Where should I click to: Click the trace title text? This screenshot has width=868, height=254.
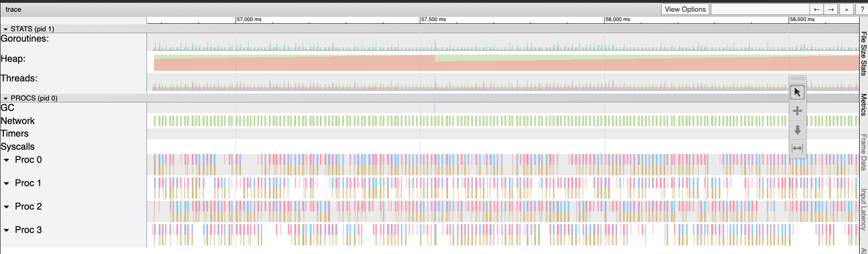(x=14, y=9)
